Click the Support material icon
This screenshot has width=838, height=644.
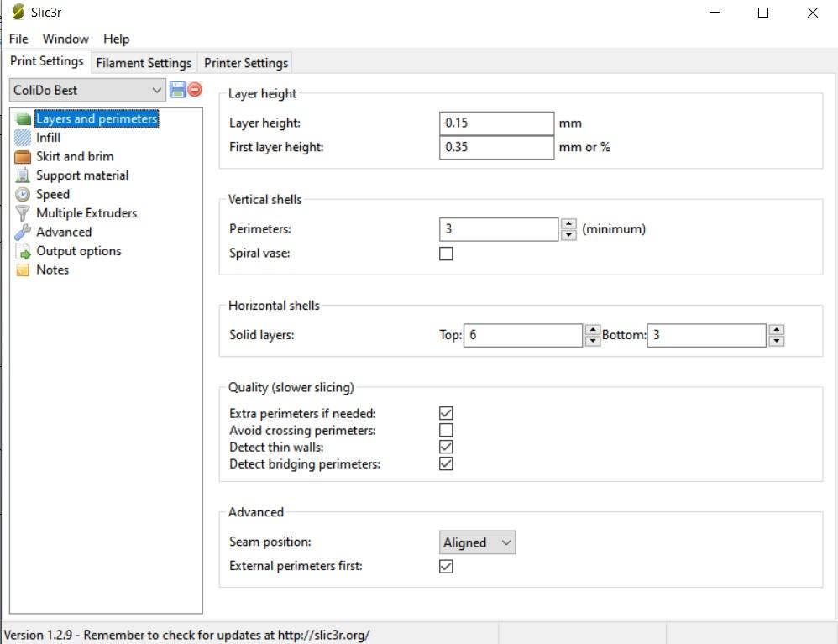[x=23, y=175]
